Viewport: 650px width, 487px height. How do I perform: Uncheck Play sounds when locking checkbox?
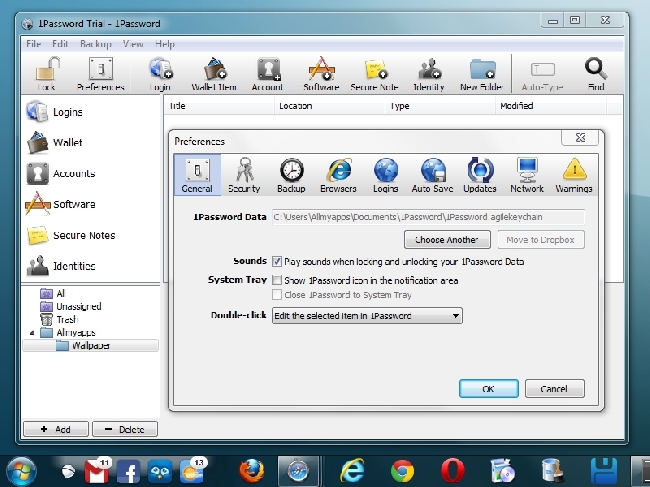pos(278,261)
